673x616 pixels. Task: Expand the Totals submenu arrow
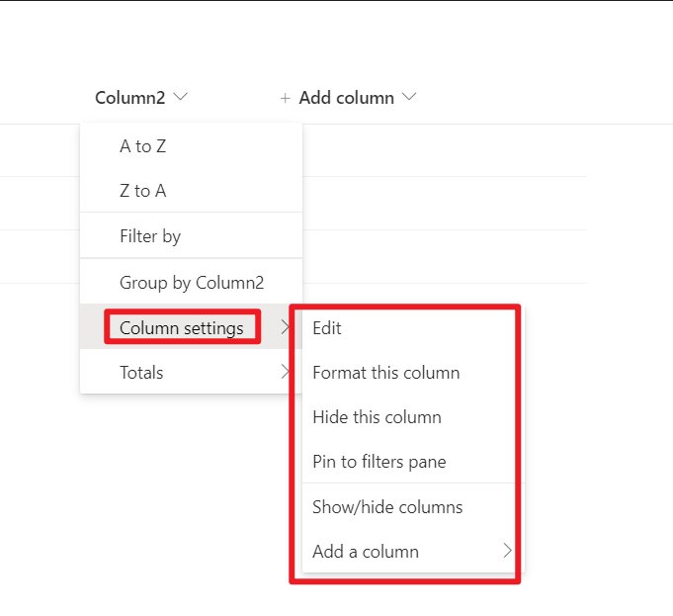pyautogui.click(x=285, y=372)
